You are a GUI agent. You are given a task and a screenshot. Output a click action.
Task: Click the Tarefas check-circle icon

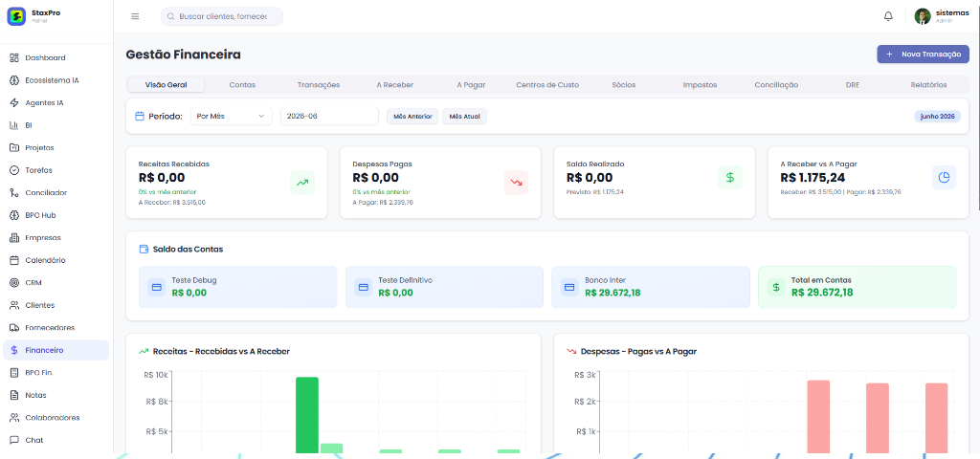[14, 170]
